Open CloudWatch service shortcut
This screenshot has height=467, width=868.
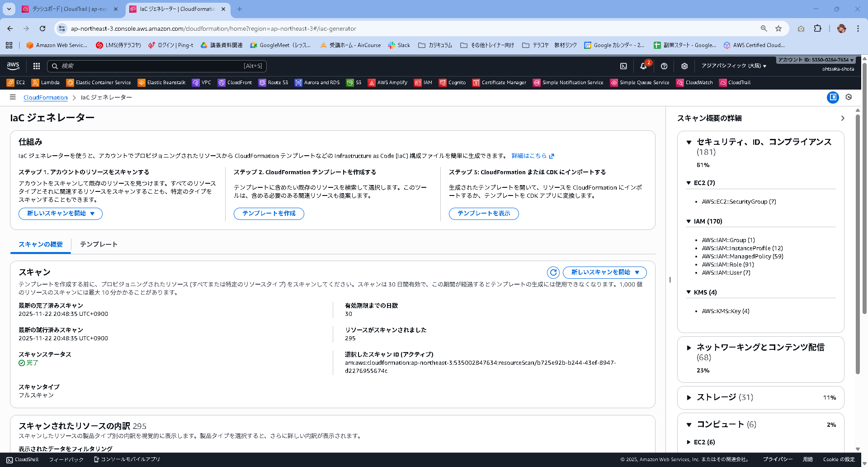coord(695,82)
